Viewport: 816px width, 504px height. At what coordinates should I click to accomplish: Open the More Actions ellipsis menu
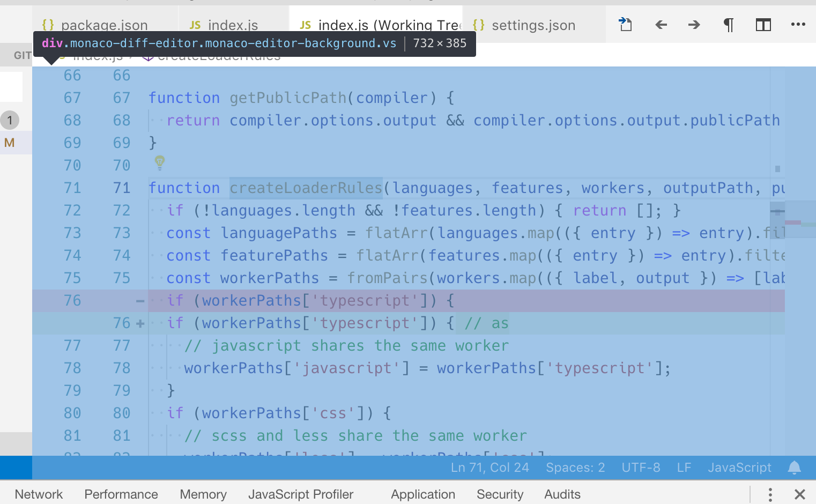[798, 24]
